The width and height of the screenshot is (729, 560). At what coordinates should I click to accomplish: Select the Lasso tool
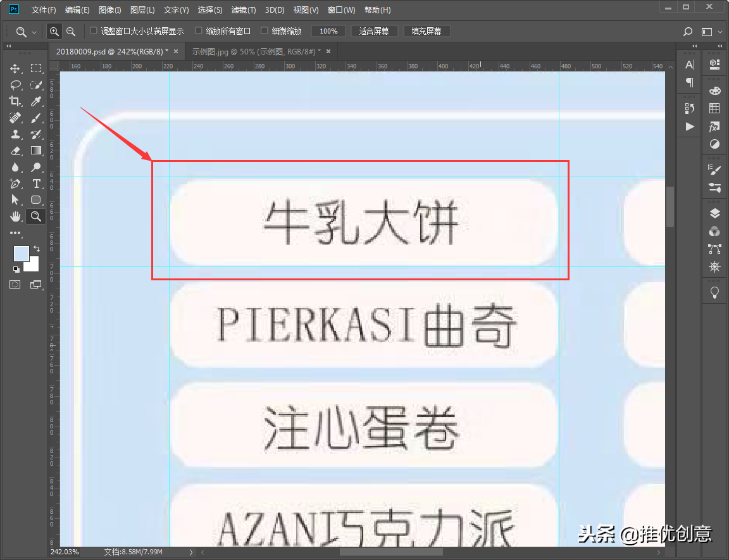(15, 85)
